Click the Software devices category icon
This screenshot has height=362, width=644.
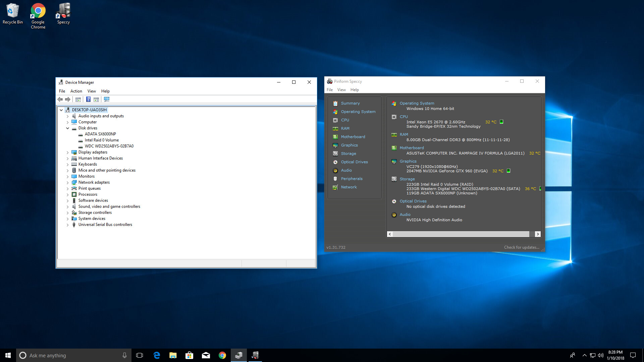[x=74, y=200]
